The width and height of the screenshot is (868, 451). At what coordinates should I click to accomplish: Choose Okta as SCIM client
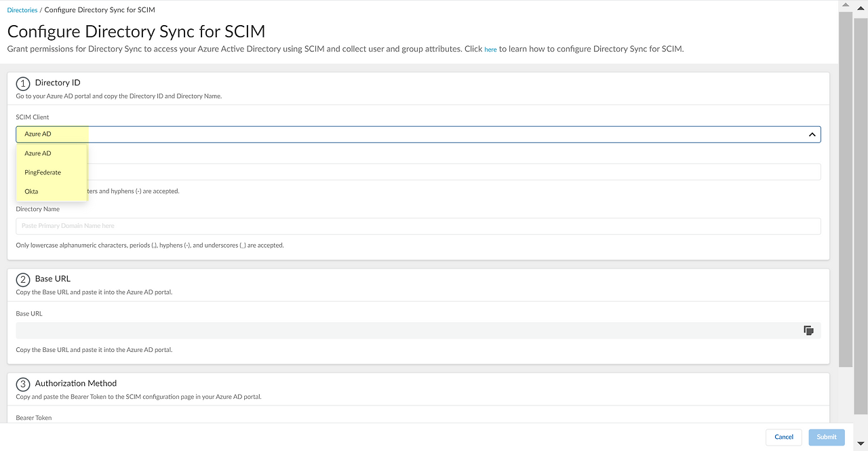click(52, 191)
